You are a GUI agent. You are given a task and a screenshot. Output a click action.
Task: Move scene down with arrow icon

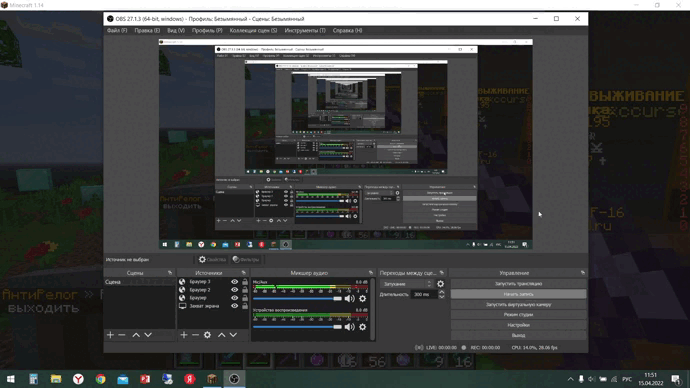(x=148, y=335)
